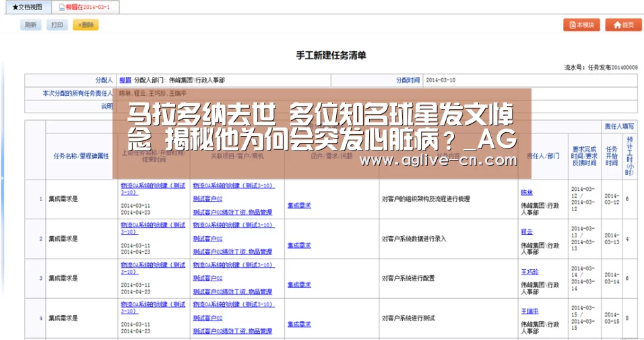
Task: Open 测试客户02绩效工资,物品管理 link in row 1
Action: (x=232, y=212)
